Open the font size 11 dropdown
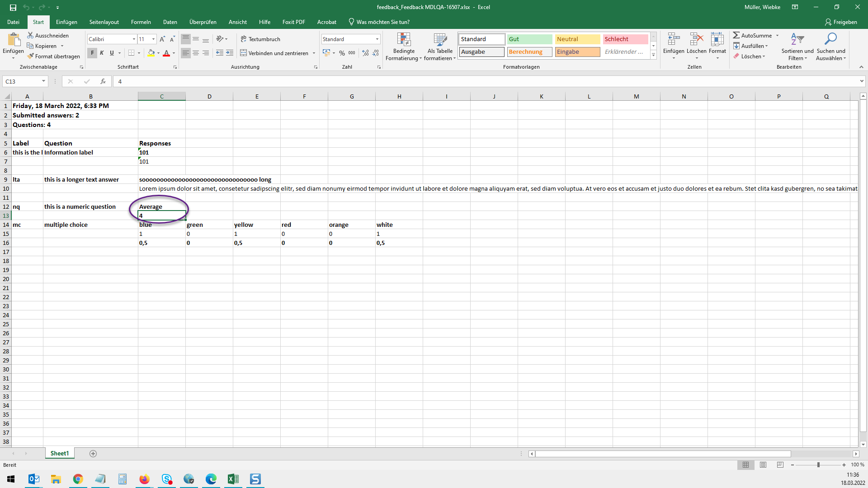868x488 pixels. (154, 39)
